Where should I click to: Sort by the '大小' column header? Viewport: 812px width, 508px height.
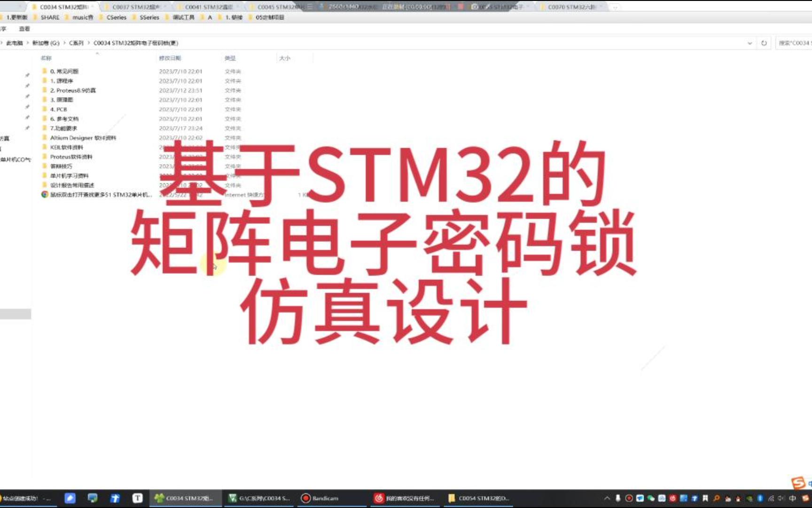pyautogui.click(x=285, y=58)
